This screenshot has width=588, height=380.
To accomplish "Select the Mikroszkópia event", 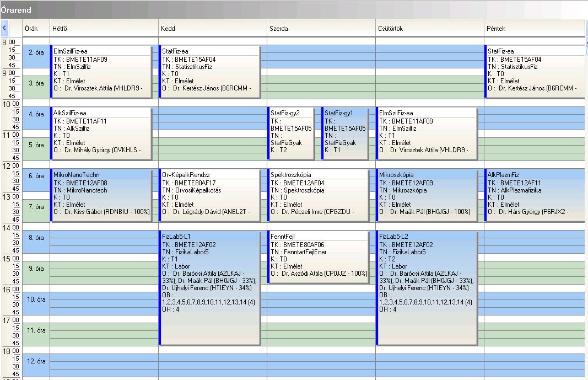I will (427, 195).
